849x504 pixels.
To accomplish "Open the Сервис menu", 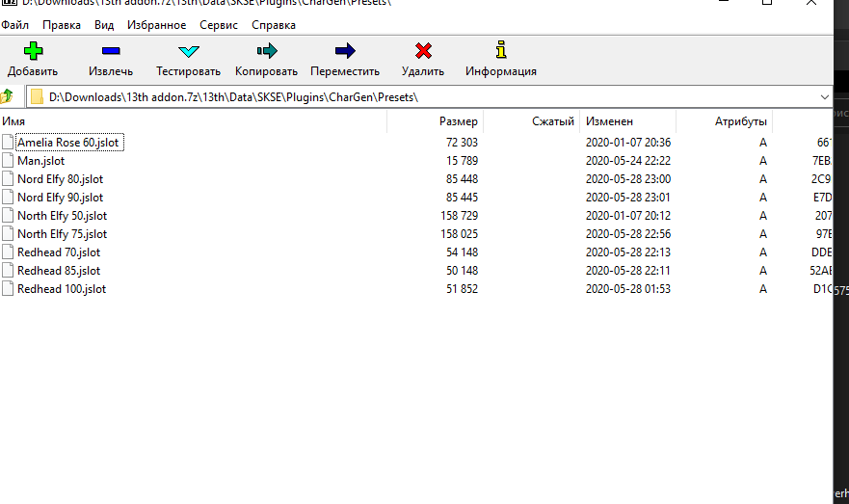I will (x=219, y=25).
